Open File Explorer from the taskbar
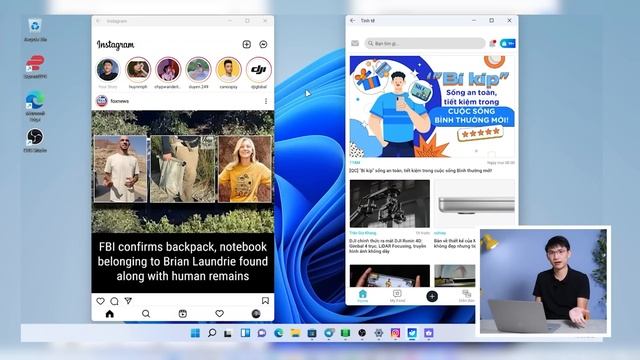Viewport: 640px width, 360px height. [x=296, y=333]
